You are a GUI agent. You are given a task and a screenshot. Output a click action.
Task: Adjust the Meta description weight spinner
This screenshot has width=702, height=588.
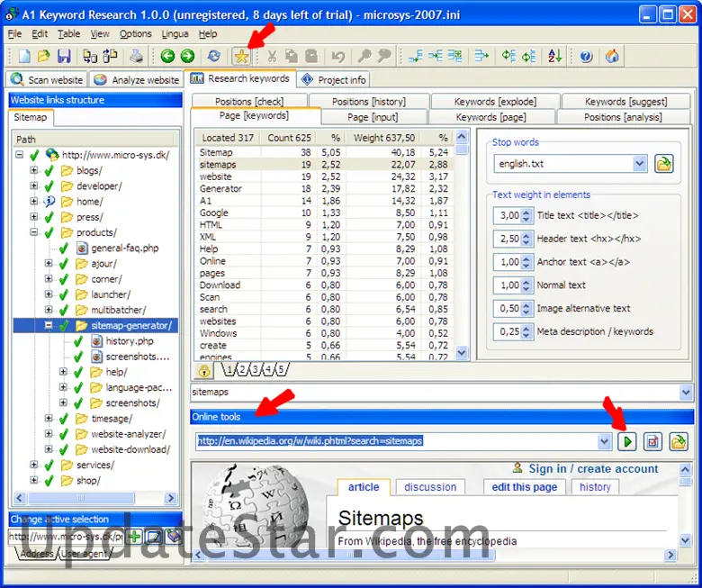(526, 332)
